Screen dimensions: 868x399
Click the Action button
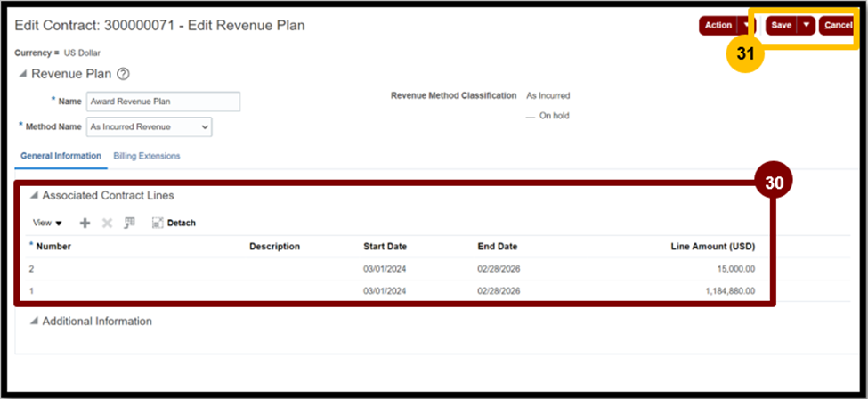(x=718, y=26)
